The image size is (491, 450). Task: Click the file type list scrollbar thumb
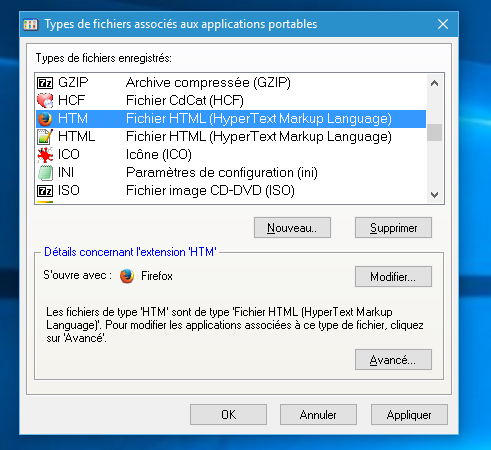pos(434,132)
